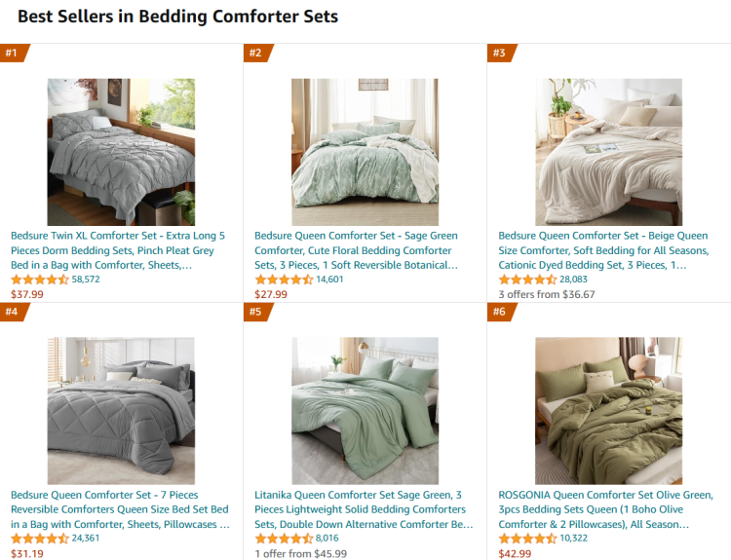The image size is (731, 560).
Task: View 58,572 reviews for Twin XL set
Action: 86,280
